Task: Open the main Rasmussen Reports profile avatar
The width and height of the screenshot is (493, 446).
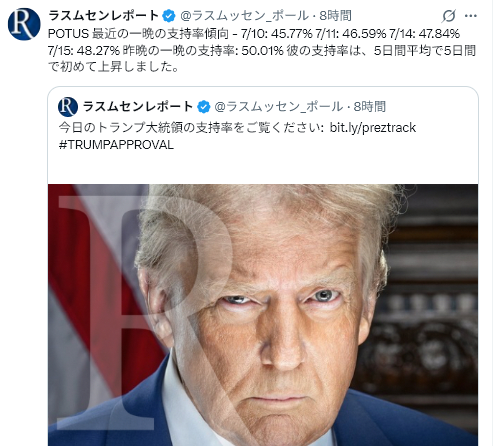Action: [x=24, y=24]
